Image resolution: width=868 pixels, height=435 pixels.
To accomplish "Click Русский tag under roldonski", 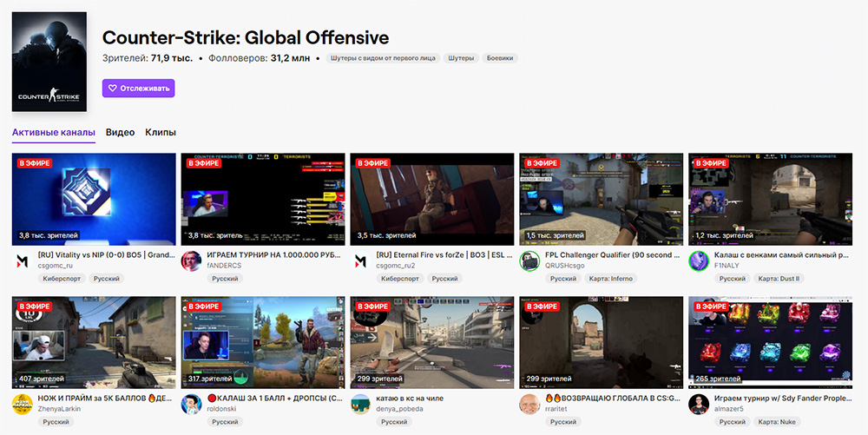I will pos(226,422).
